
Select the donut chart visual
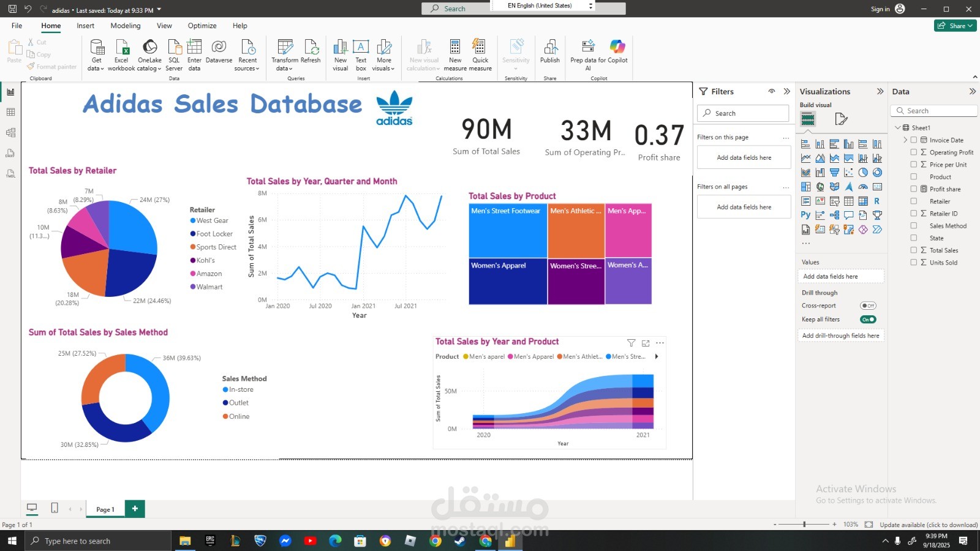coord(877,172)
